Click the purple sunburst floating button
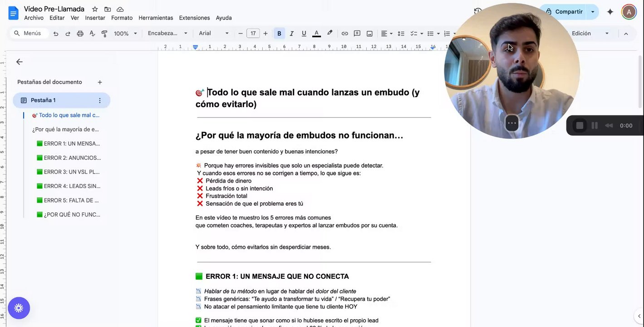 coord(19,308)
